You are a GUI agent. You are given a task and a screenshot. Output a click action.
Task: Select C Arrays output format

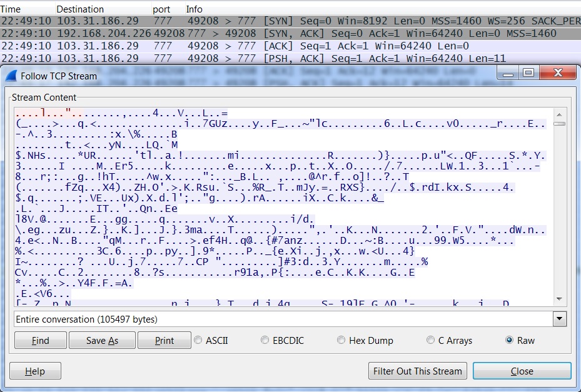(430, 341)
